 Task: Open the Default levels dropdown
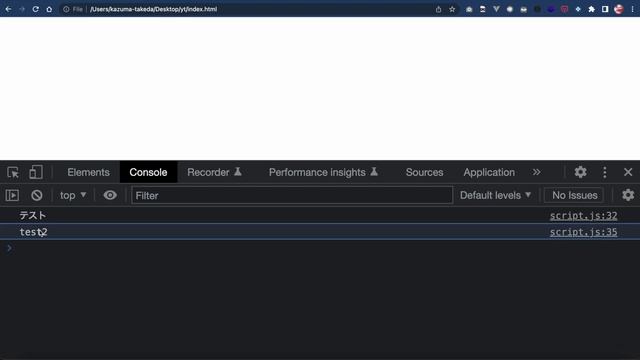click(x=496, y=196)
